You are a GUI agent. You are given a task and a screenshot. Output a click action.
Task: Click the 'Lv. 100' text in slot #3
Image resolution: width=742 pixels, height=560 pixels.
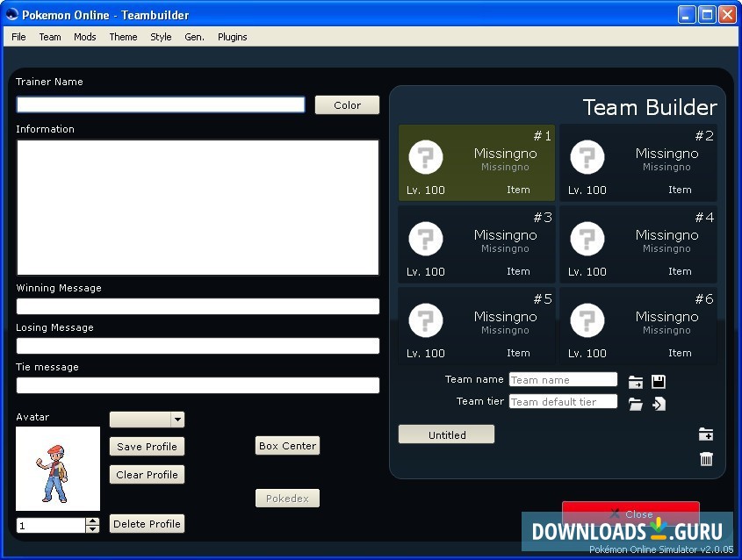pos(425,272)
